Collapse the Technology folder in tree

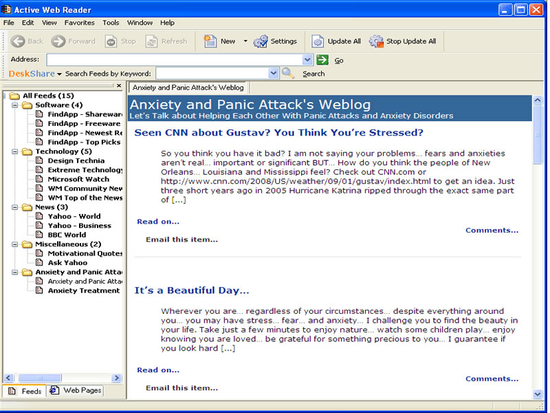(15, 151)
